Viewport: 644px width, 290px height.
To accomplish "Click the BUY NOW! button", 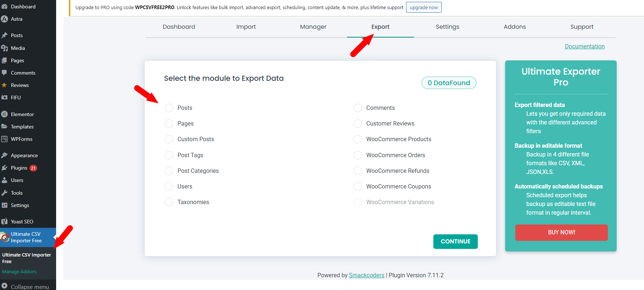I will (x=561, y=232).
